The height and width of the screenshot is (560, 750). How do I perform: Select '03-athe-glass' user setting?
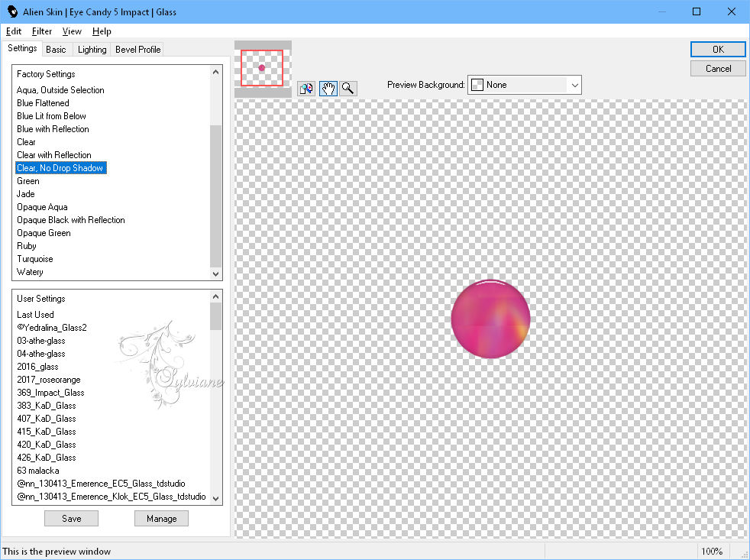click(x=41, y=340)
